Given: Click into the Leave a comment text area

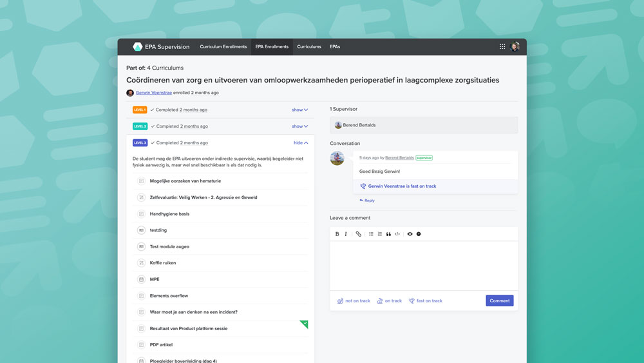Looking at the screenshot, I should (424, 266).
